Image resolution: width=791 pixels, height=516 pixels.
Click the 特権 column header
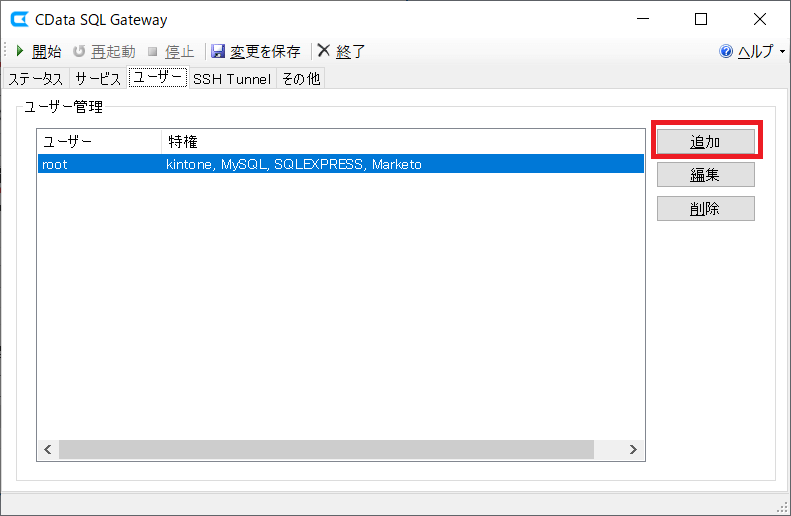pos(403,142)
